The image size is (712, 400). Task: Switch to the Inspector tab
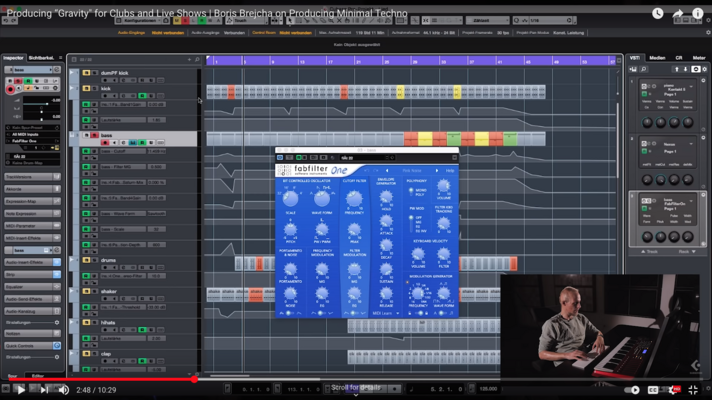click(x=14, y=58)
